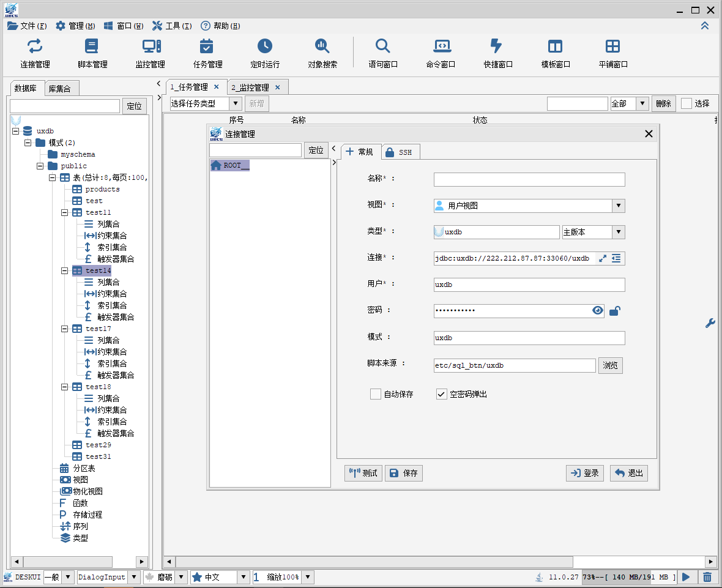Click the 保存 button
Viewport: 722px width, 588px height.
click(x=404, y=473)
